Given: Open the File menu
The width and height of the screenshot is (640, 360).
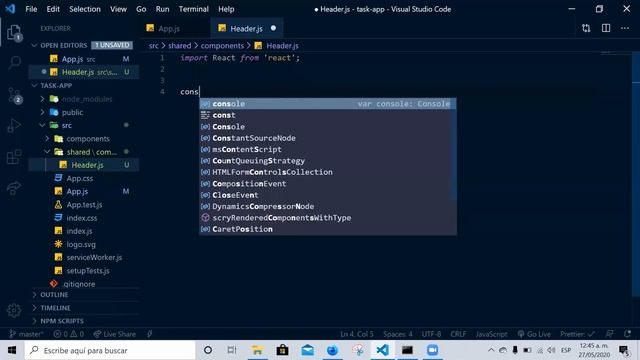Looking at the screenshot, I should [x=31, y=9].
